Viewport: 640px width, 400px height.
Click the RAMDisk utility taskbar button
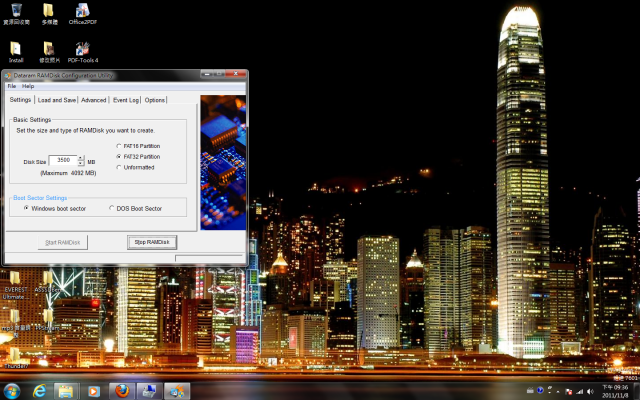(x=177, y=391)
